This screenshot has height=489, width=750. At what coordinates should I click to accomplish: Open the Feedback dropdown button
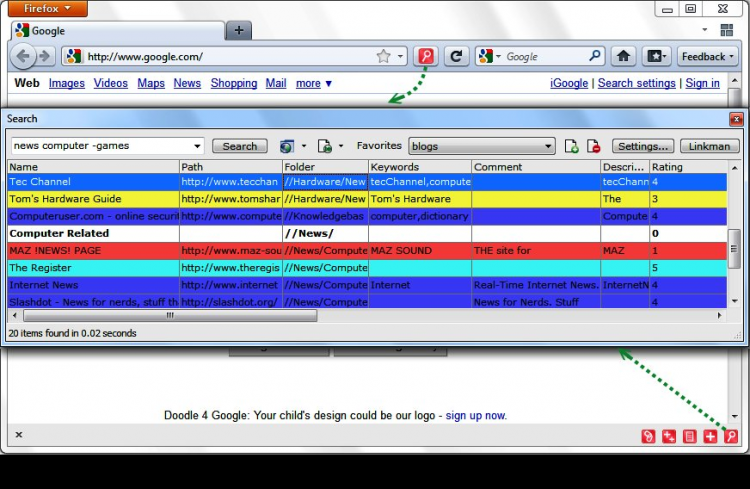click(707, 56)
